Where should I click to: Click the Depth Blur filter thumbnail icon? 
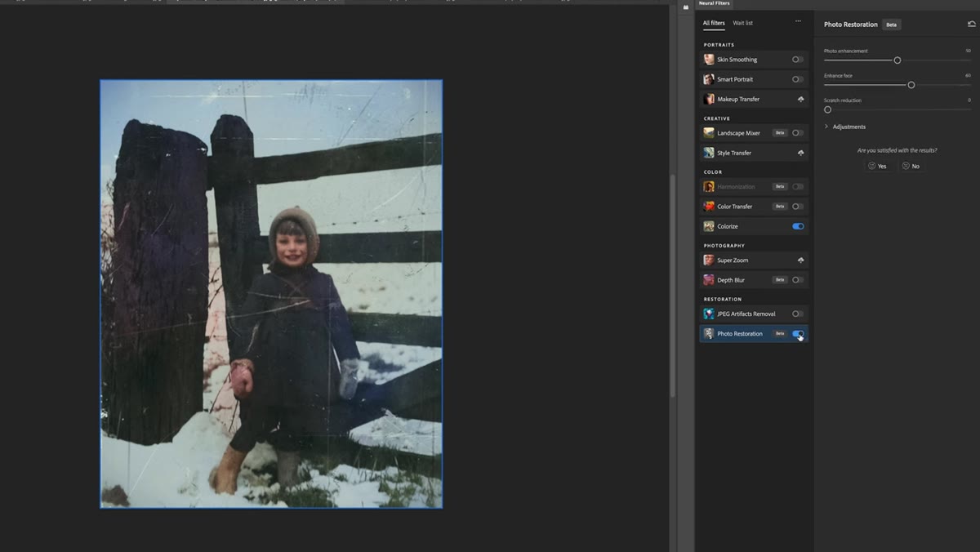709,280
